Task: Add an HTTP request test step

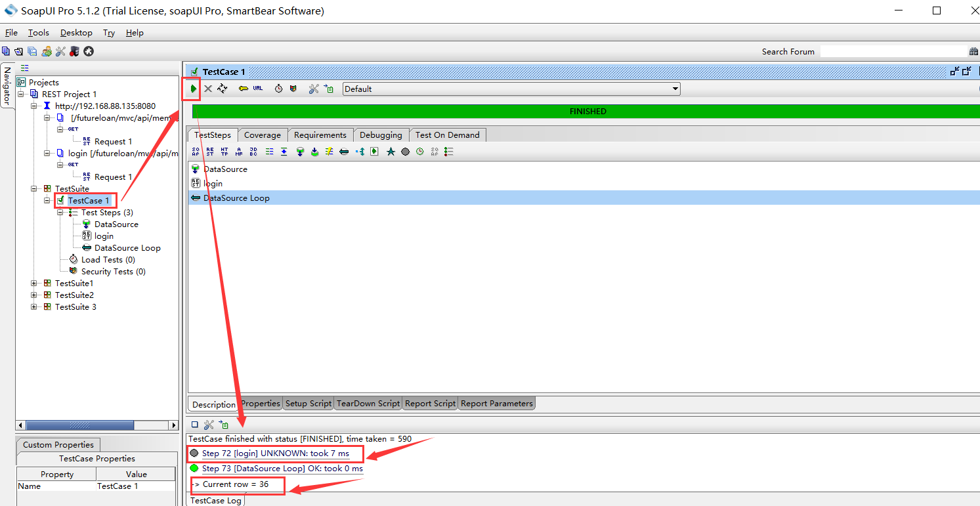Action: coord(224,152)
